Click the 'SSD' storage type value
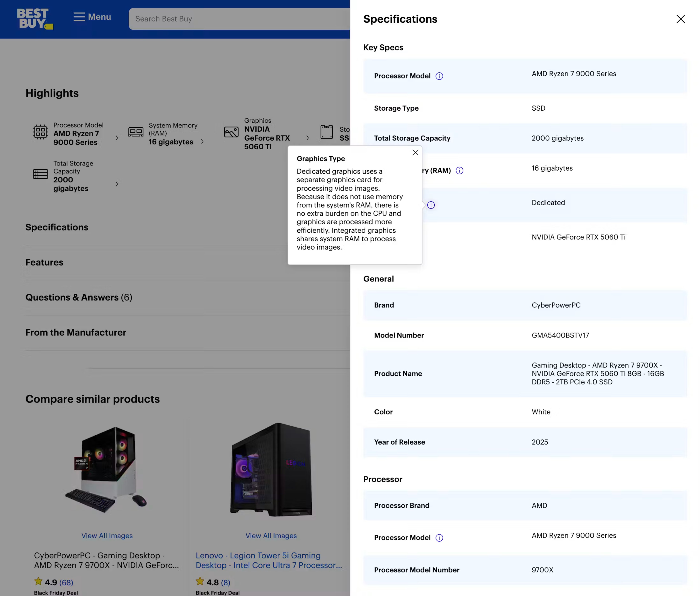Image resolution: width=700 pixels, height=596 pixels. 538,108
